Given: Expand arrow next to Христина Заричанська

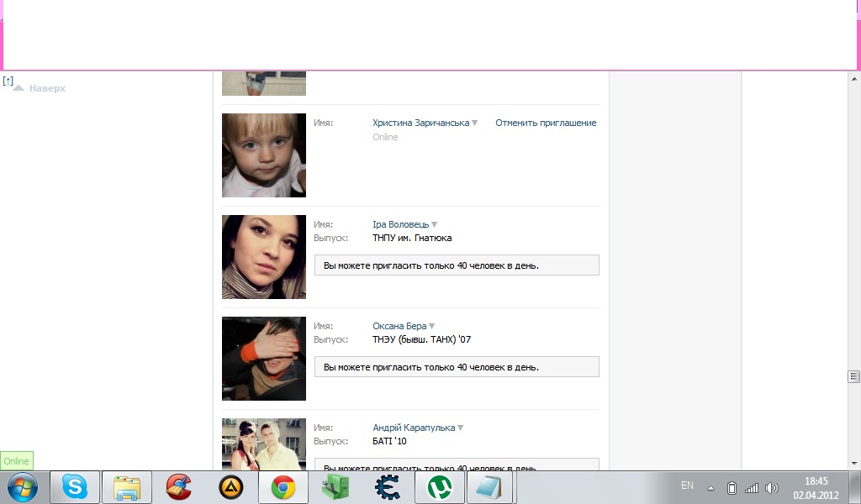Looking at the screenshot, I should pyautogui.click(x=475, y=123).
